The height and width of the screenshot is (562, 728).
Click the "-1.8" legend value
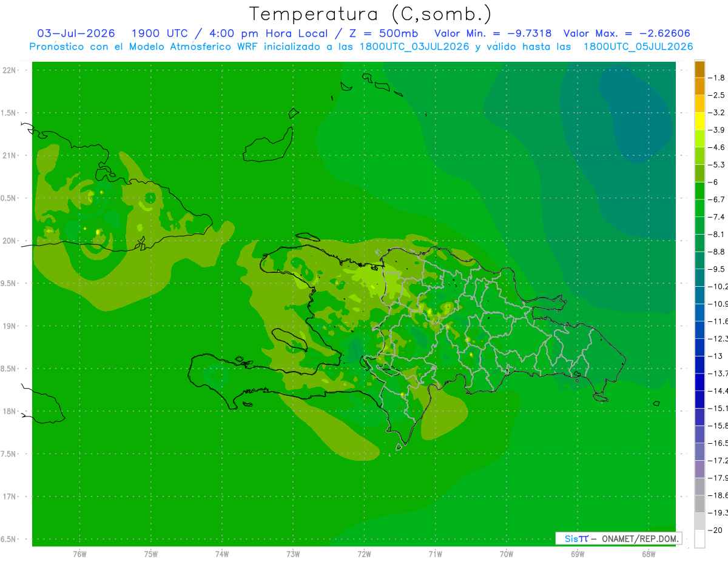[x=717, y=78]
